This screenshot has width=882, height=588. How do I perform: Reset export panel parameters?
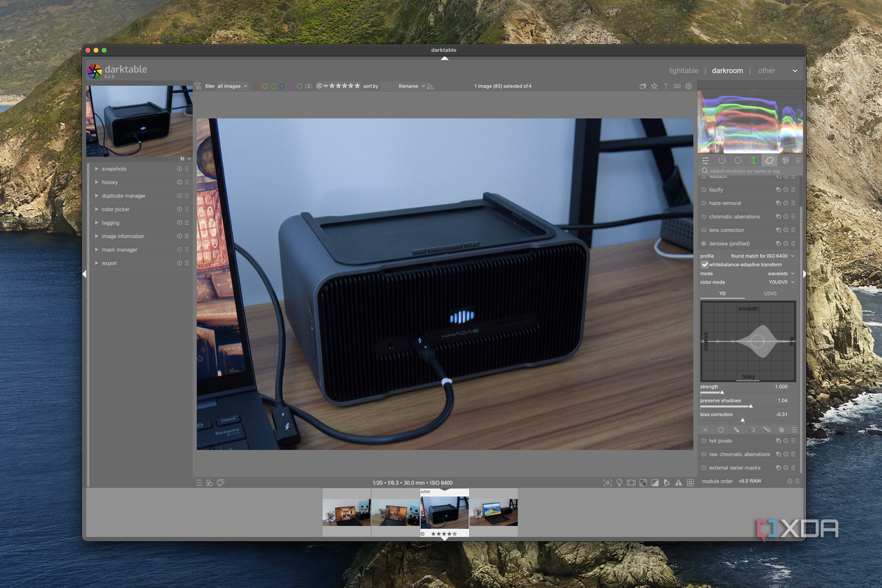(179, 263)
